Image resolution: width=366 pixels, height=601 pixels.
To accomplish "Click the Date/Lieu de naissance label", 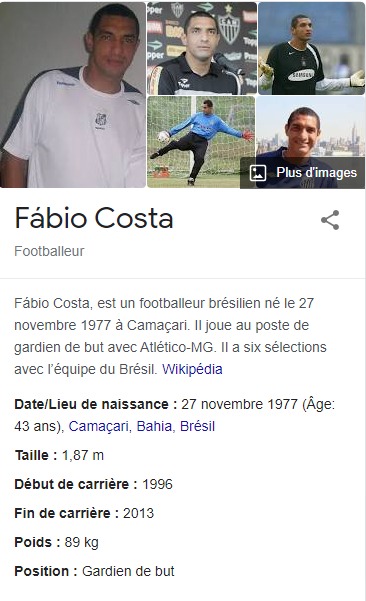I will pyautogui.click(x=95, y=404).
